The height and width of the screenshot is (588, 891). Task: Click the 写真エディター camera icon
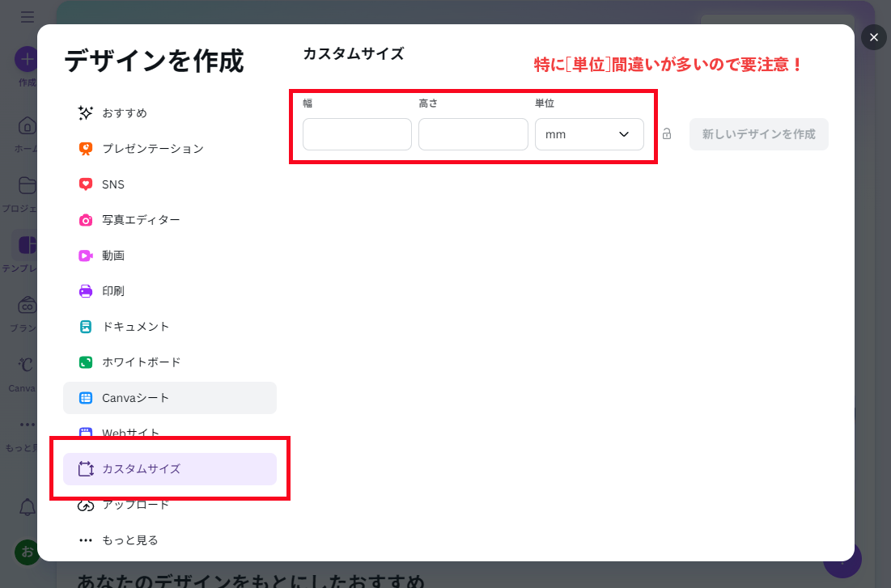point(86,220)
